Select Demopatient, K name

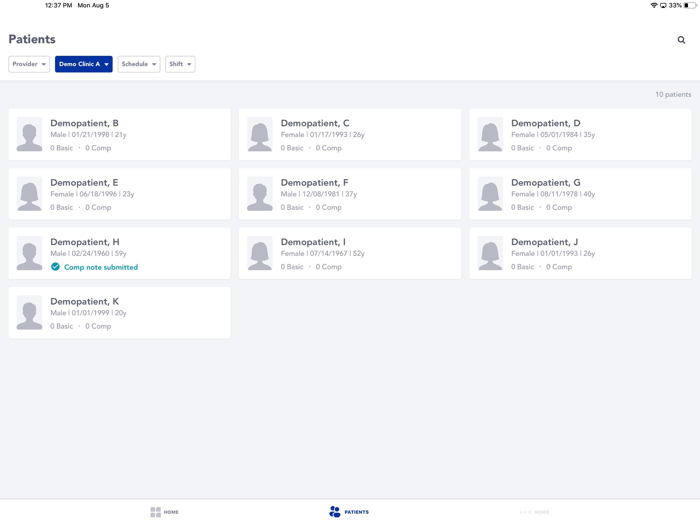point(84,301)
